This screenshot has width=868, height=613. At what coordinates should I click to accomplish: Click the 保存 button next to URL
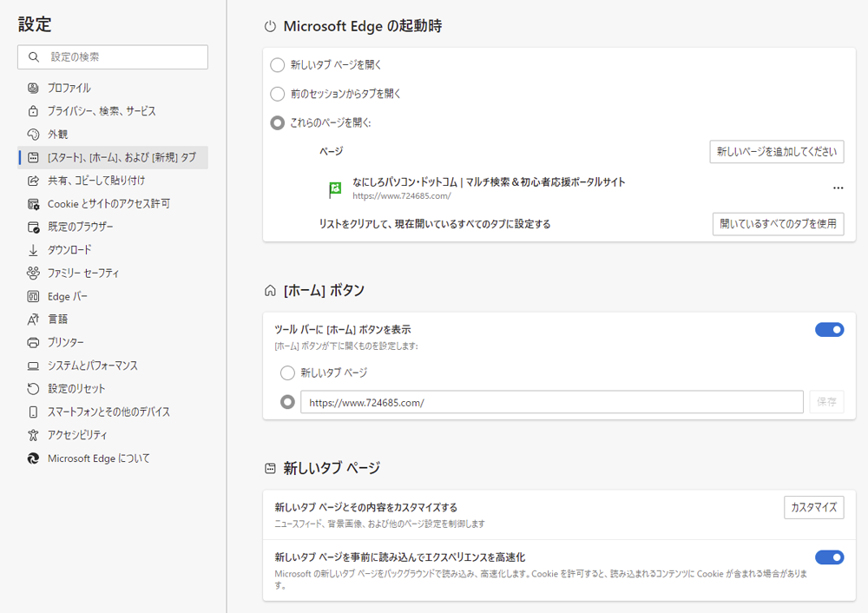pos(826,401)
